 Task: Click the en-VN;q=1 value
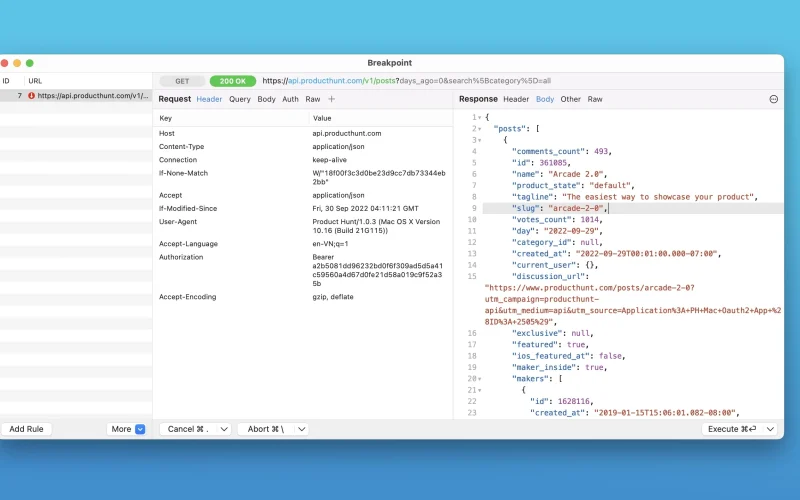330,243
